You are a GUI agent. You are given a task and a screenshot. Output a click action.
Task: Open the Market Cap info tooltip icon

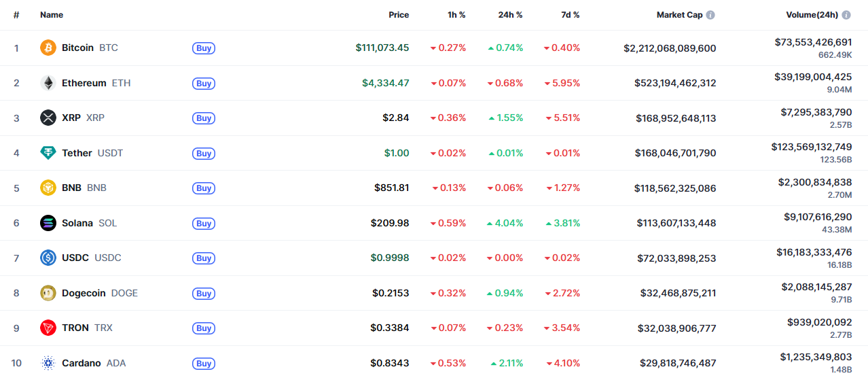[x=710, y=15]
